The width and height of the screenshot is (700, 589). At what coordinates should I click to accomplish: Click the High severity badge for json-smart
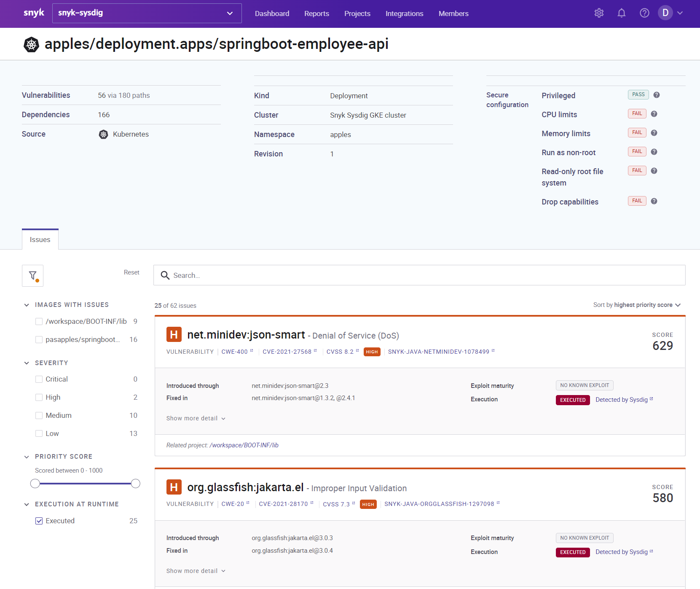174,335
